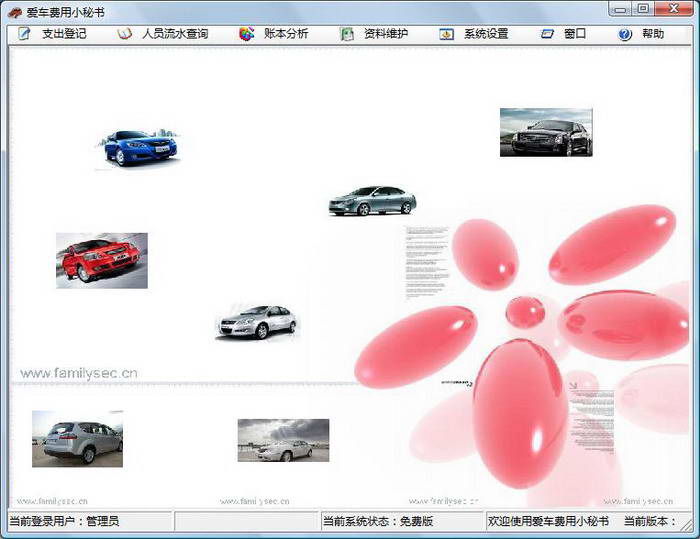Click the notepad icon beside 支出登记
Image resolution: width=700 pixels, height=539 pixels.
(x=24, y=34)
